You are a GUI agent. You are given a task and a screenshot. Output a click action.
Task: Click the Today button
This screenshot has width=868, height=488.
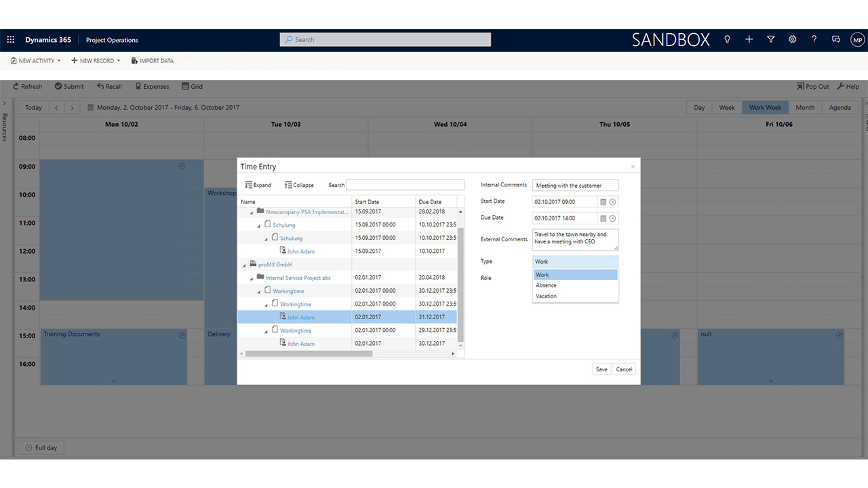[x=33, y=108]
